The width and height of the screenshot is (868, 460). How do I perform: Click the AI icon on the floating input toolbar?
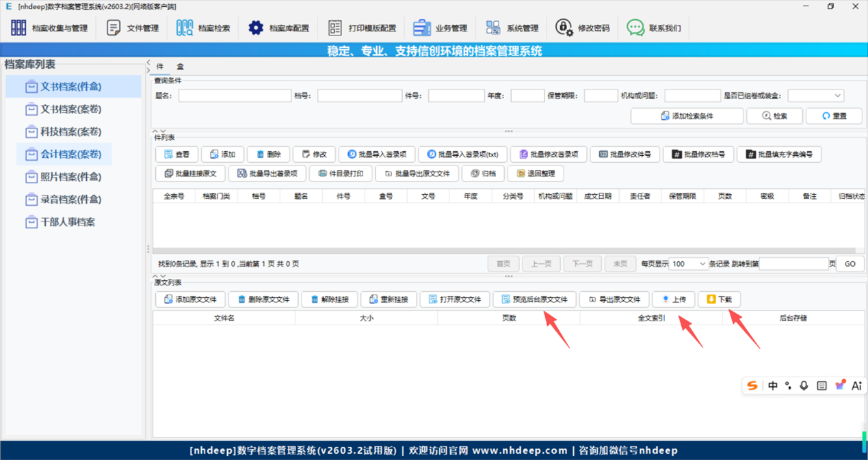[x=856, y=385]
